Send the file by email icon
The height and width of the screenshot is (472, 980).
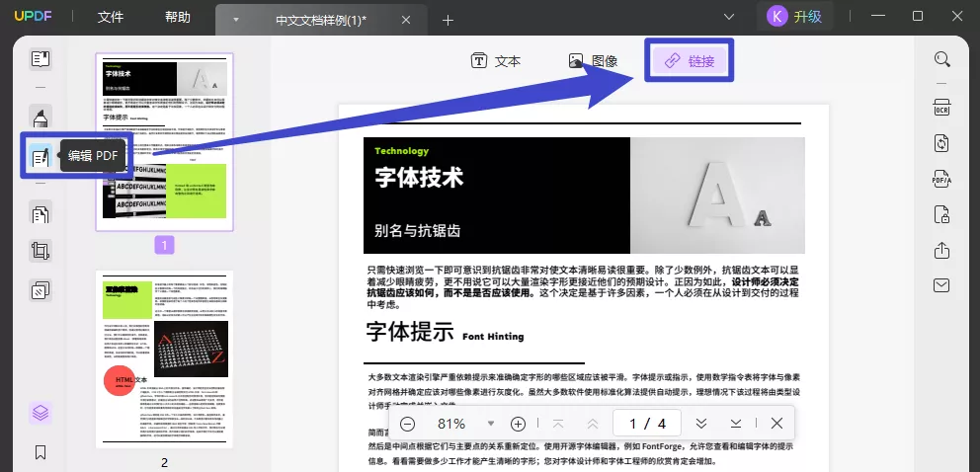(941, 285)
